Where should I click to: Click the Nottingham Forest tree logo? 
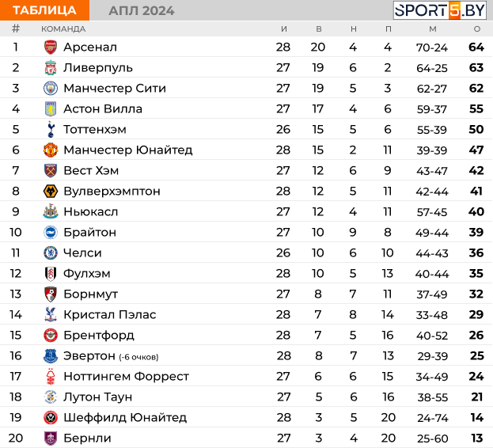[x=51, y=376]
